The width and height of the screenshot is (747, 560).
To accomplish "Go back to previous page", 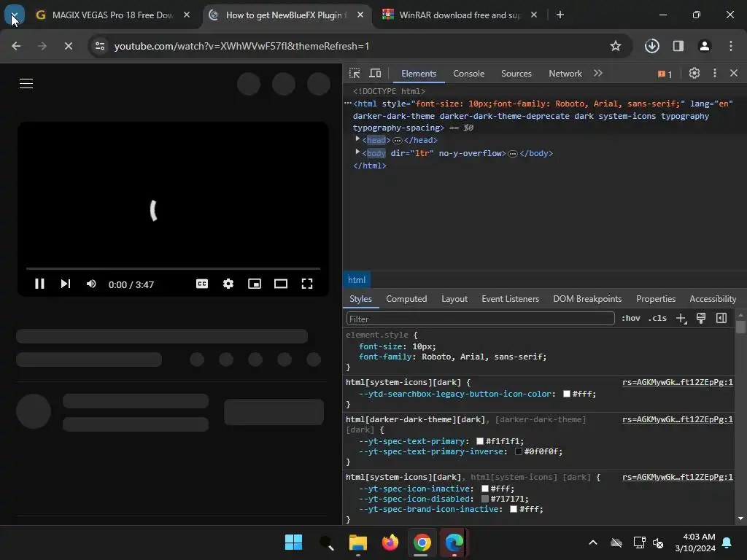I will coord(16,46).
